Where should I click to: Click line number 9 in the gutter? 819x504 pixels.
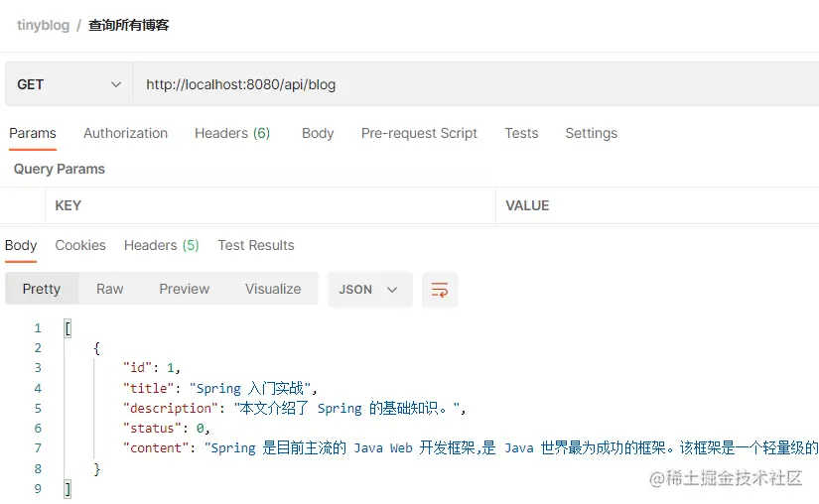pyautogui.click(x=38, y=489)
